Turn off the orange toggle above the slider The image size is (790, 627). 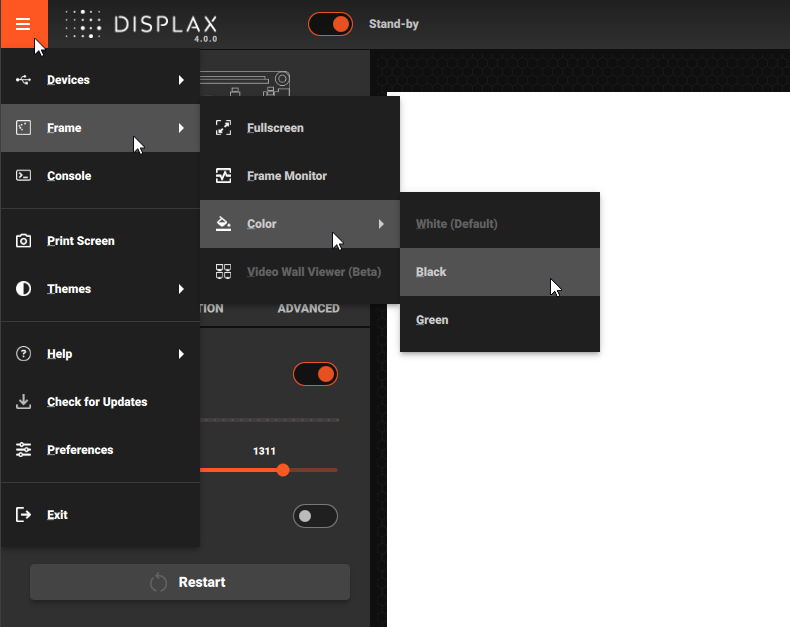point(315,374)
